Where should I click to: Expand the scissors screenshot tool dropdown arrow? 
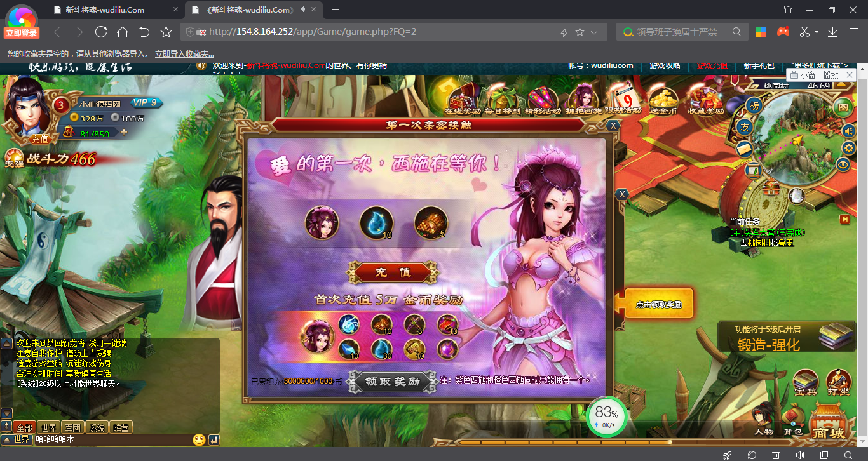[817, 32]
